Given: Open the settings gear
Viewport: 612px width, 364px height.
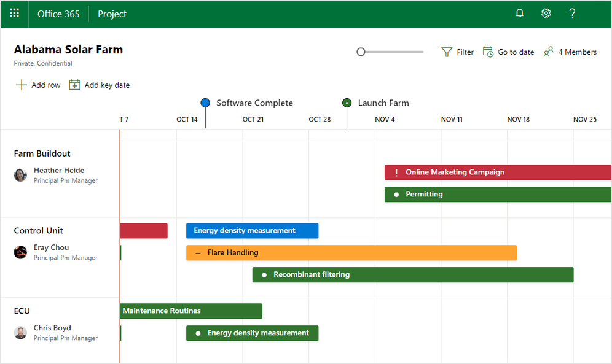Looking at the screenshot, I should tap(546, 13).
